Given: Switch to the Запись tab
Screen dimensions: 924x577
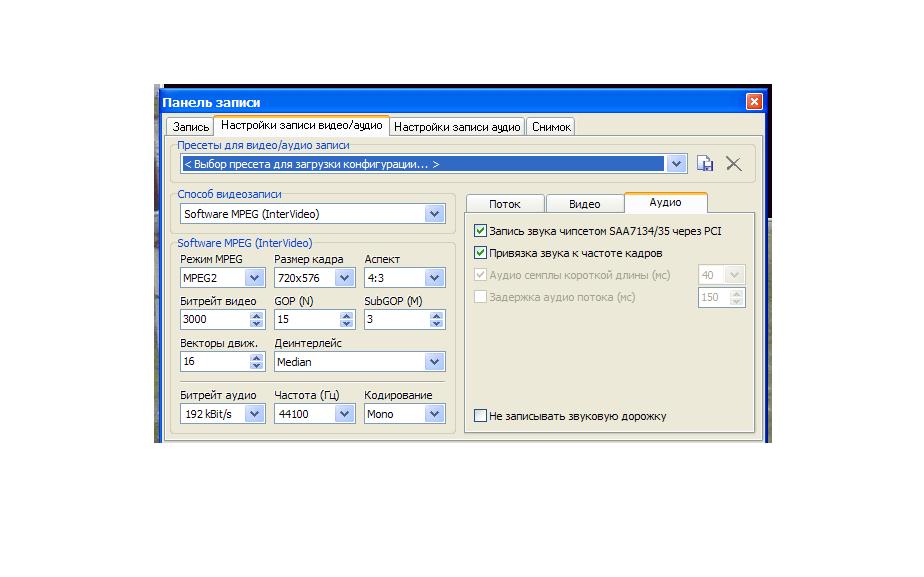Looking at the screenshot, I should point(190,127).
